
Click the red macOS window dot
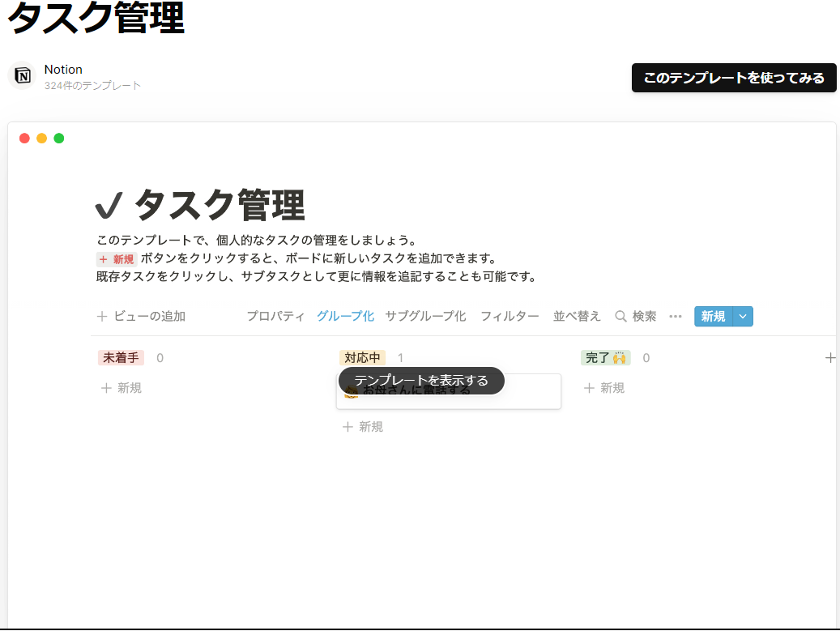(x=24, y=139)
